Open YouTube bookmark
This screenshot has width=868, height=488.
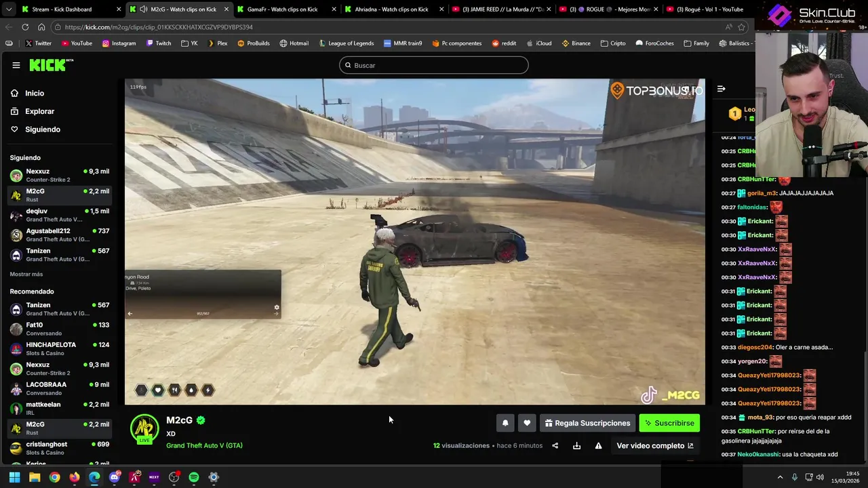coord(77,43)
